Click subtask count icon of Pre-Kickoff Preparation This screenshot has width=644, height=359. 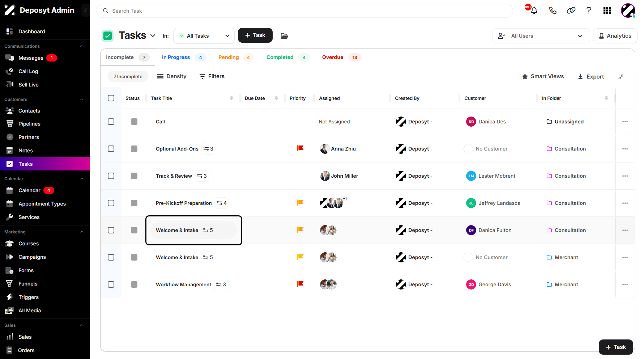pos(222,203)
